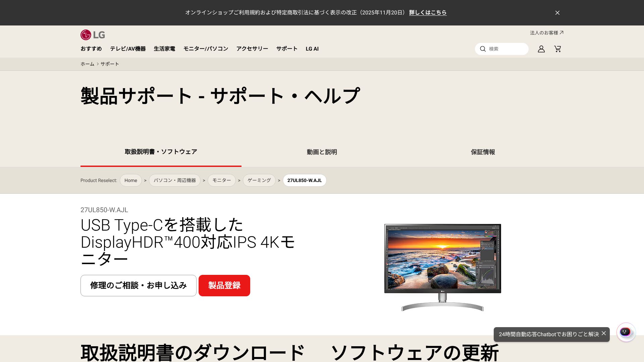Viewport: 644px width, 362px height.
Task: Click the 製品サポート page heading
Action: (220, 96)
